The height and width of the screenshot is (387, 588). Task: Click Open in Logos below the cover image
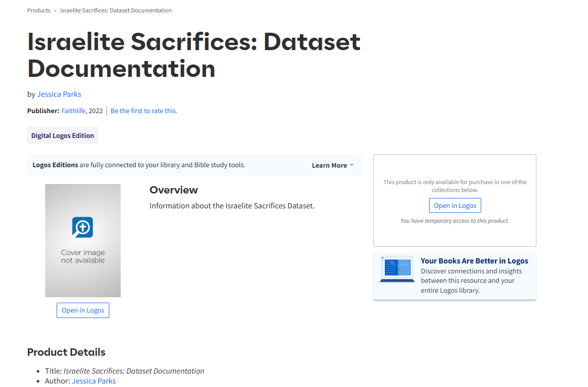point(83,310)
